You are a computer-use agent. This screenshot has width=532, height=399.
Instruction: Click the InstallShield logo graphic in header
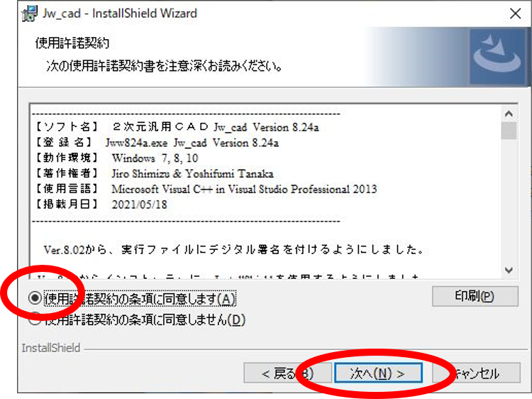point(497,56)
